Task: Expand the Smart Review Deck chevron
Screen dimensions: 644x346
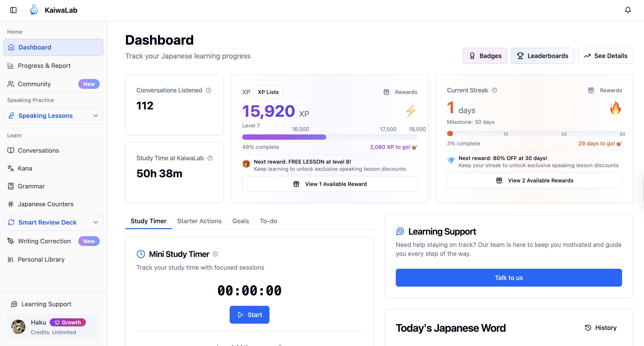Action: 95,222
